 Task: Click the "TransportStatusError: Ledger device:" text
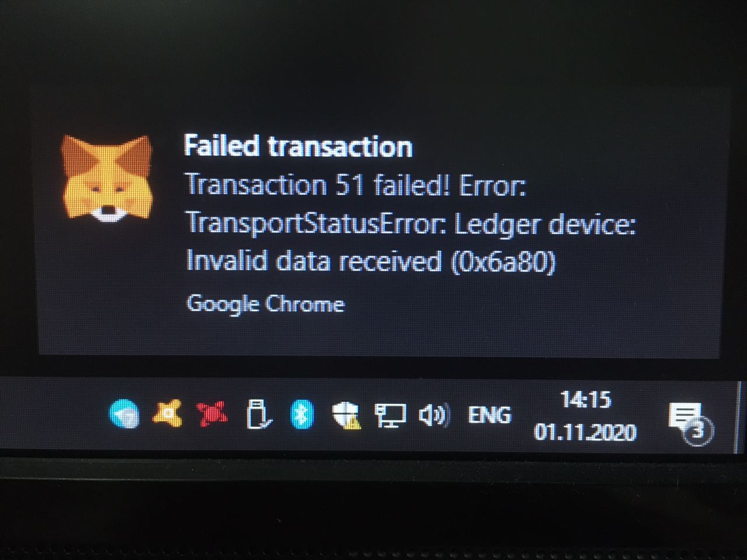click(x=411, y=224)
